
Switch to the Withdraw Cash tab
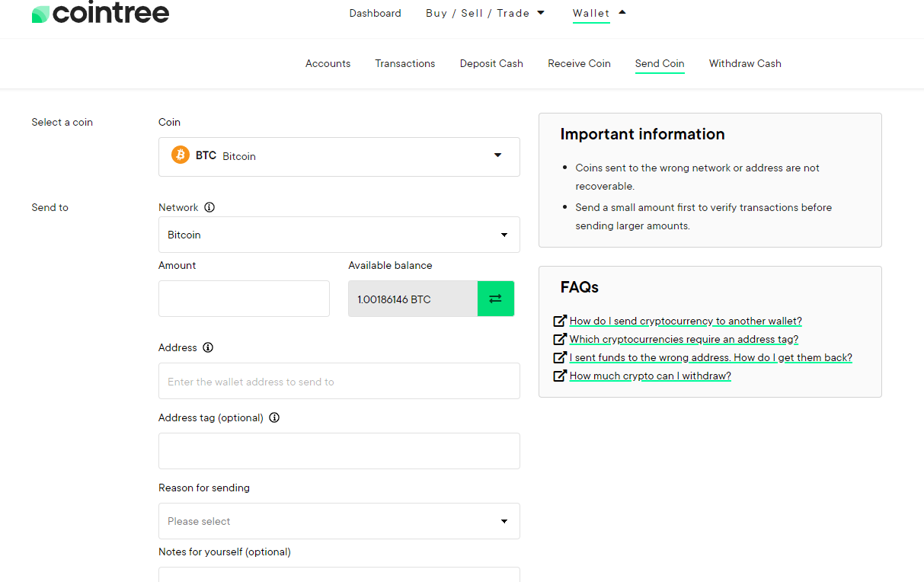coord(745,63)
